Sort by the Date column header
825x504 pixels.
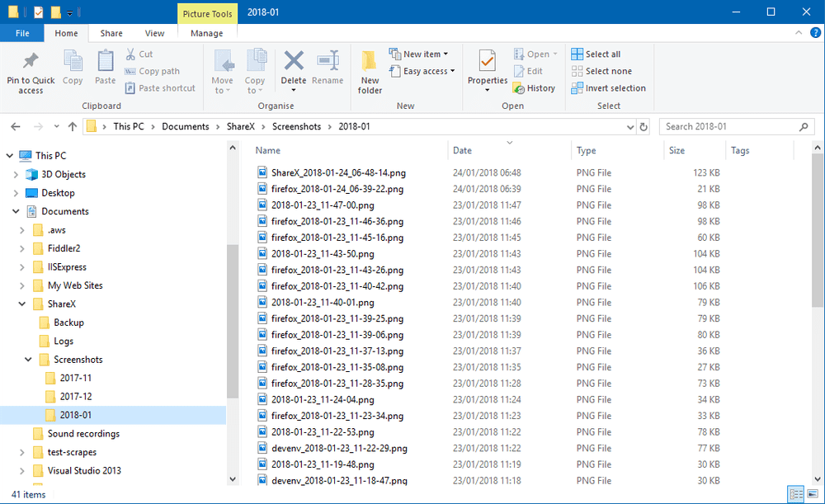click(463, 150)
